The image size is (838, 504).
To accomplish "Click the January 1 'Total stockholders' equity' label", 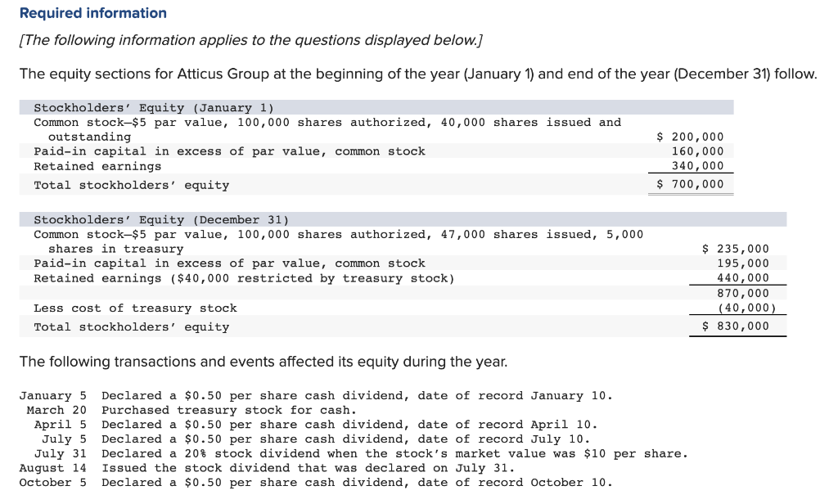I will (132, 186).
